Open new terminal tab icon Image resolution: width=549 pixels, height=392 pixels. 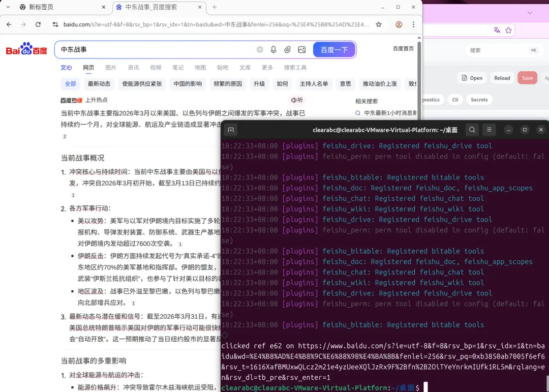tap(231, 130)
